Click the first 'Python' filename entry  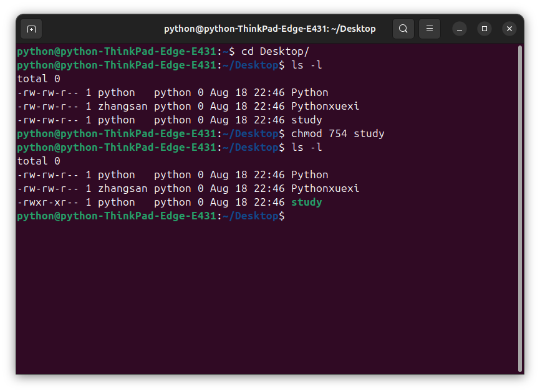tap(310, 93)
